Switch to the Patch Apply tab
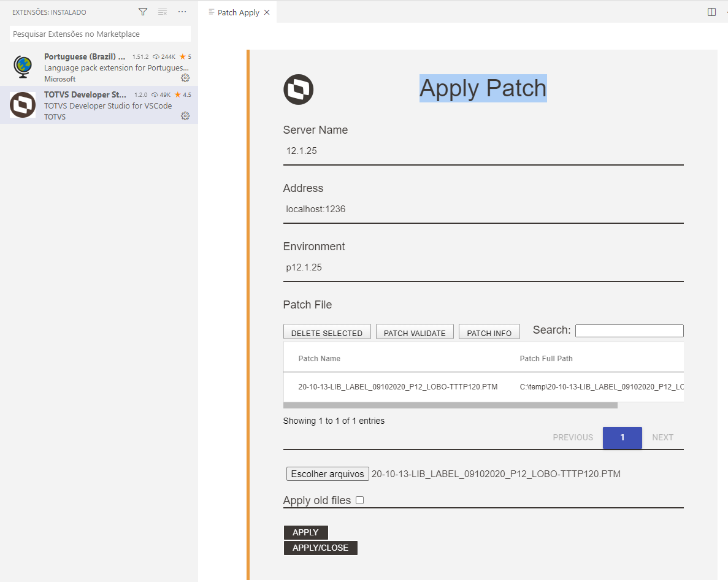Image resolution: width=728 pixels, height=582 pixels. pyautogui.click(x=238, y=12)
